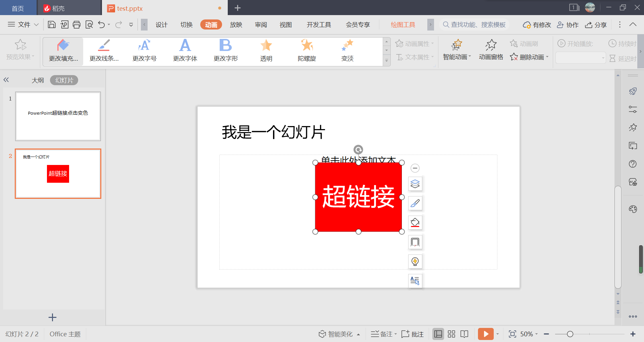644x342 pixels.
Task: Open the palette icon in right sidebar
Action: click(633, 209)
